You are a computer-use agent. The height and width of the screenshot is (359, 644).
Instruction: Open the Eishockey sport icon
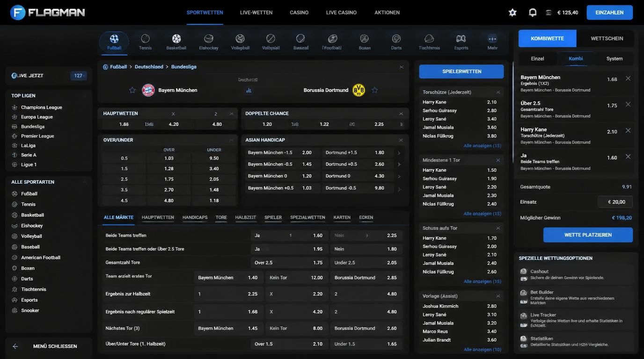click(x=209, y=42)
